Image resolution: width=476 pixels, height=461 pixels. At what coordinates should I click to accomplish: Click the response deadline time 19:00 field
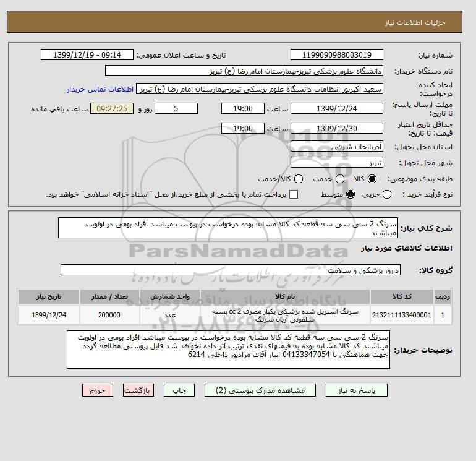click(x=243, y=108)
